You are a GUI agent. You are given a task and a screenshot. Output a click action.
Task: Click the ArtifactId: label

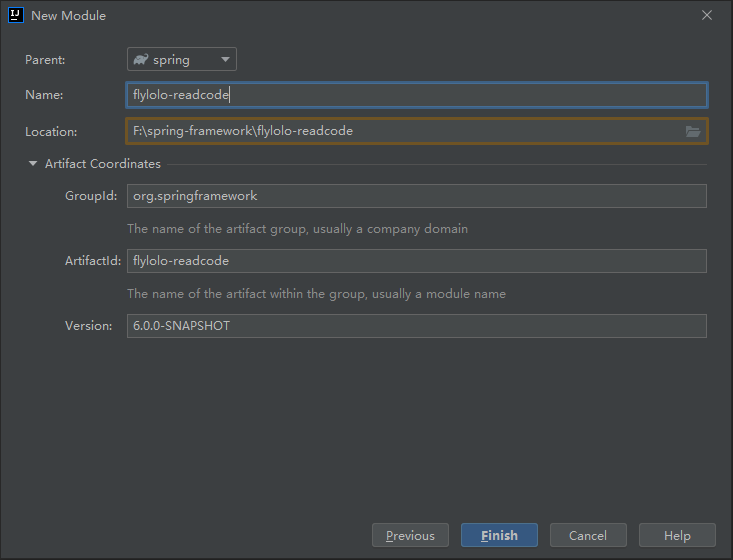pos(93,261)
